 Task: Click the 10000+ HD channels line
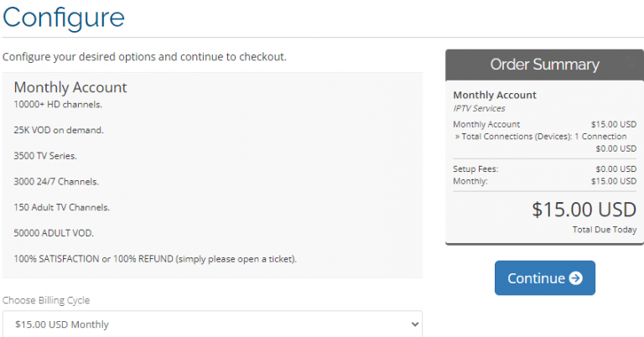click(x=58, y=104)
